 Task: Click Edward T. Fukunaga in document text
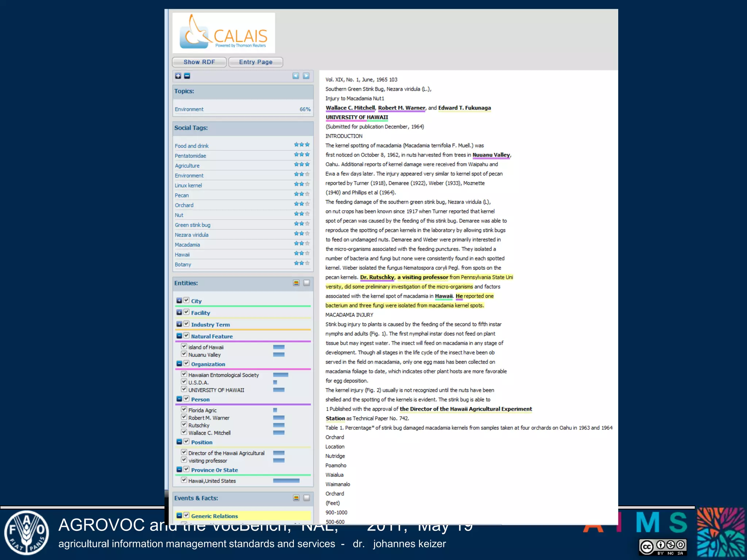tap(464, 108)
